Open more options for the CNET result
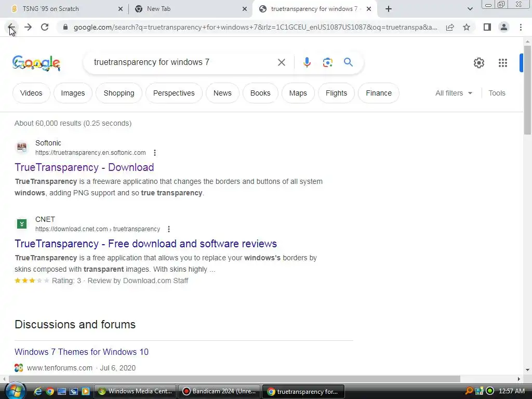532x399 pixels. click(169, 229)
